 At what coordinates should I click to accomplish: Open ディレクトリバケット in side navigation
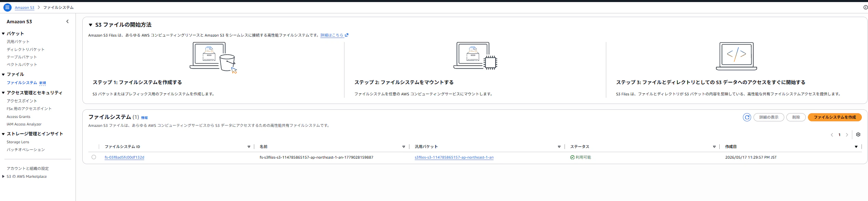(x=26, y=50)
